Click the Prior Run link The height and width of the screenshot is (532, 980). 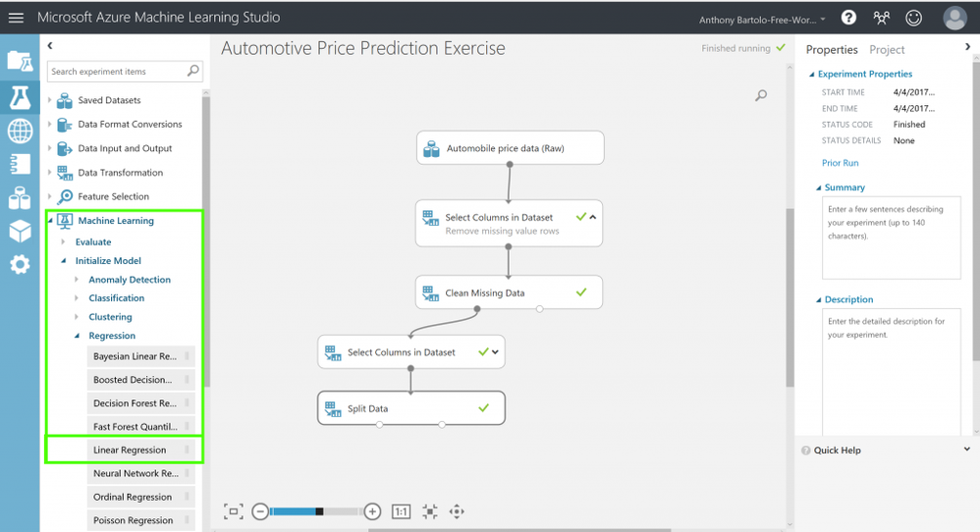pyautogui.click(x=840, y=163)
